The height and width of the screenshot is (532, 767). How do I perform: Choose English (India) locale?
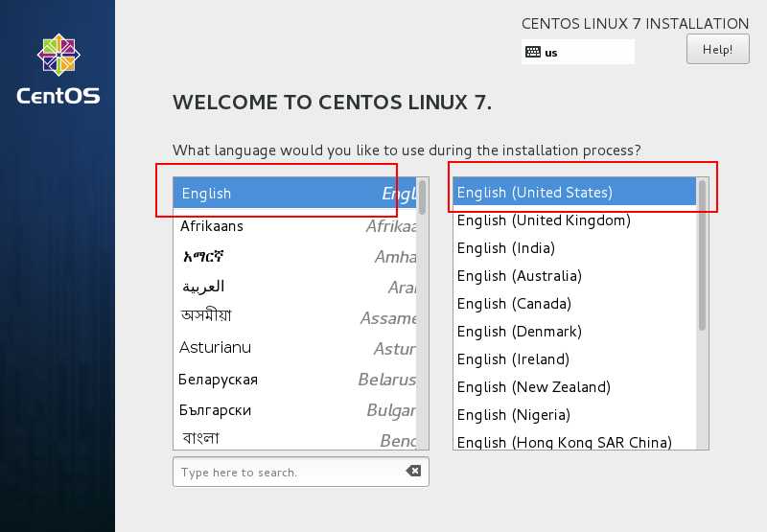tap(574, 248)
